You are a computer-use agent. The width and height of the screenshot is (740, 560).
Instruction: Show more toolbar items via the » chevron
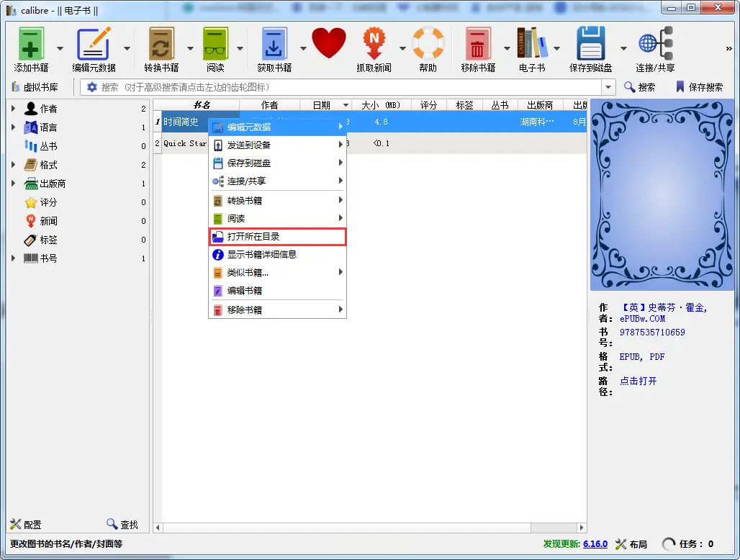728,48
